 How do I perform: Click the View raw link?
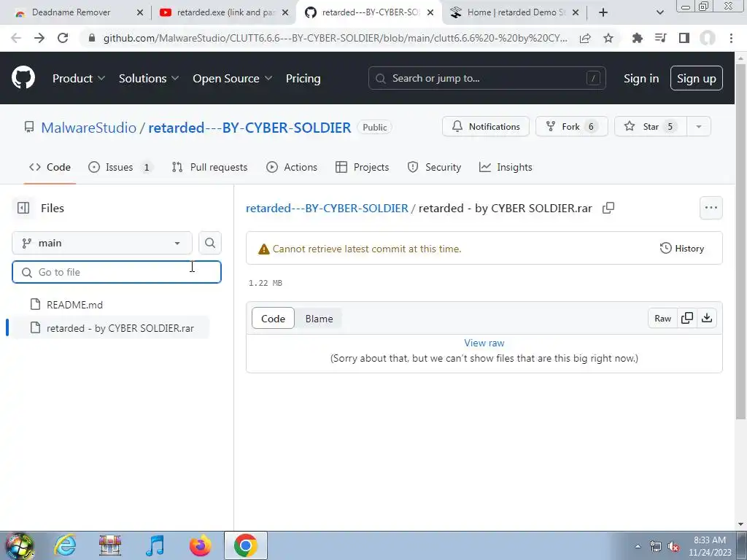click(x=484, y=343)
